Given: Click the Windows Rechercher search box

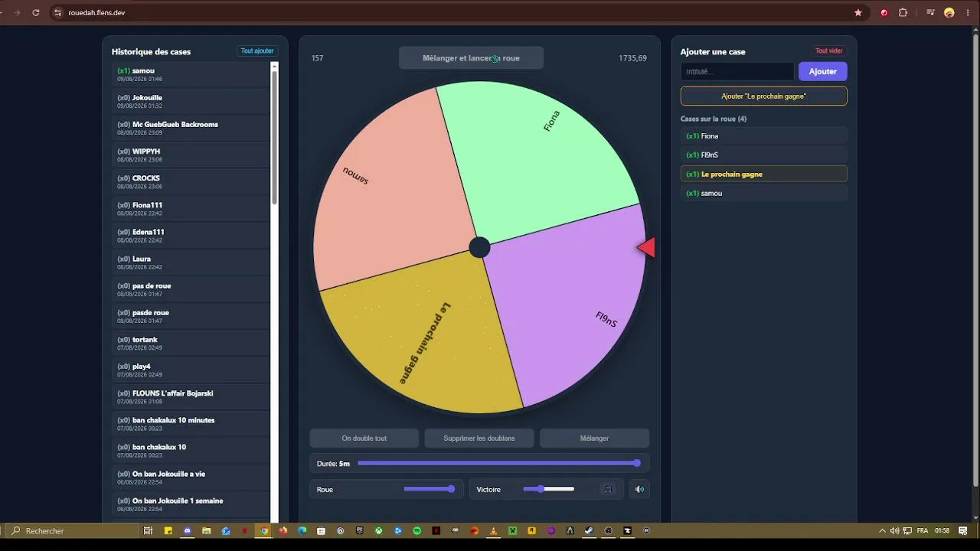Looking at the screenshot, I should (73, 530).
